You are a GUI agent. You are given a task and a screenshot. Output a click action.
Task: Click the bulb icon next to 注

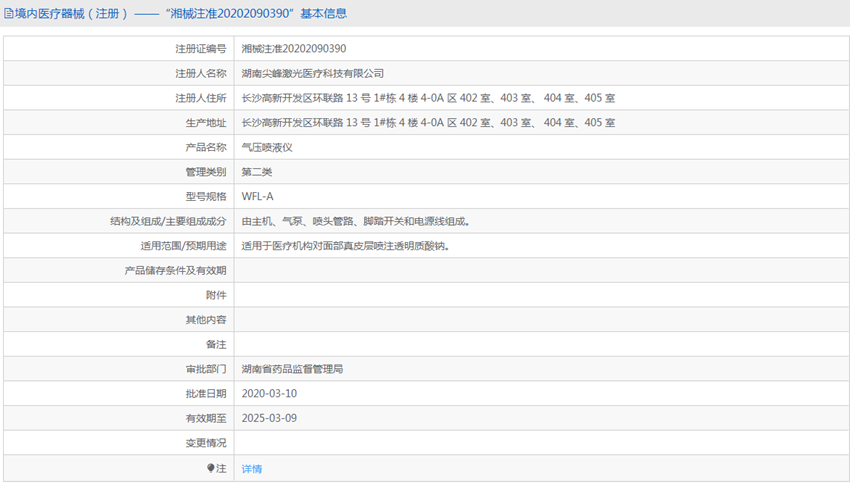210,468
